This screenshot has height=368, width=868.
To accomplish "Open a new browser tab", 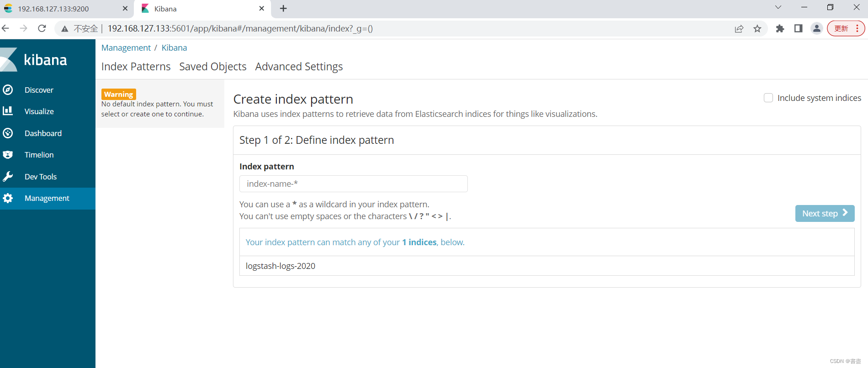I will pos(283,9).
